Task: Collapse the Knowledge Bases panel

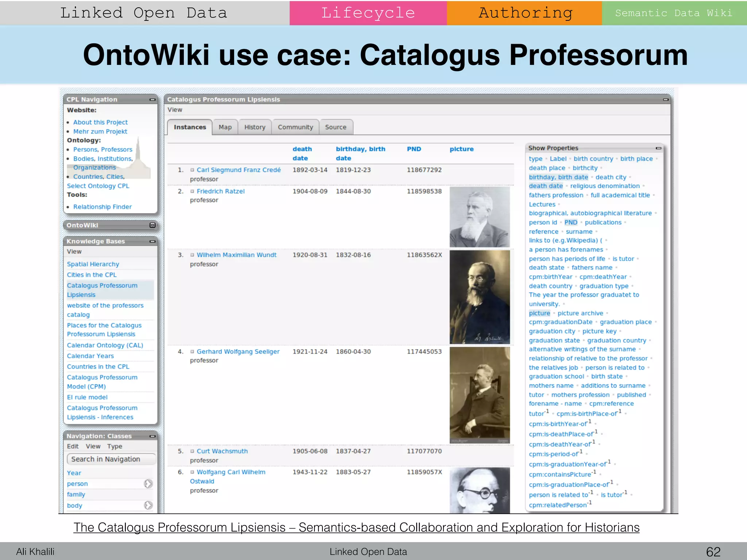Action: point(152,241)
